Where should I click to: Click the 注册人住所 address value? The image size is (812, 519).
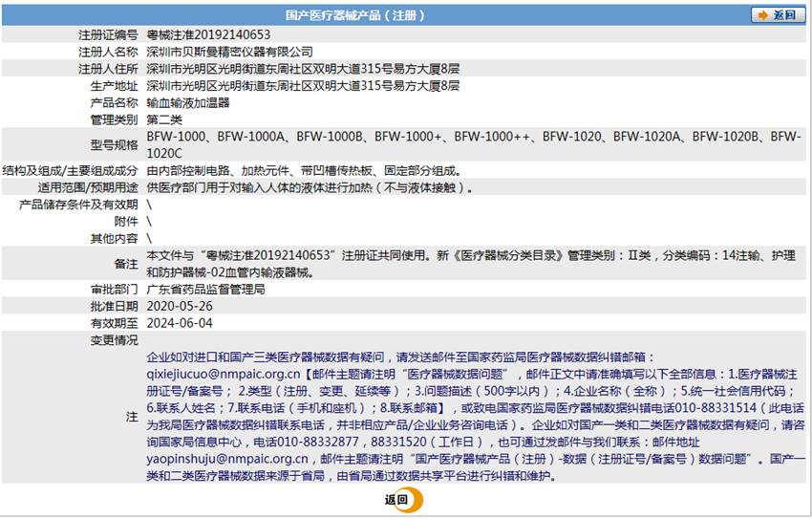click(303, 69)
